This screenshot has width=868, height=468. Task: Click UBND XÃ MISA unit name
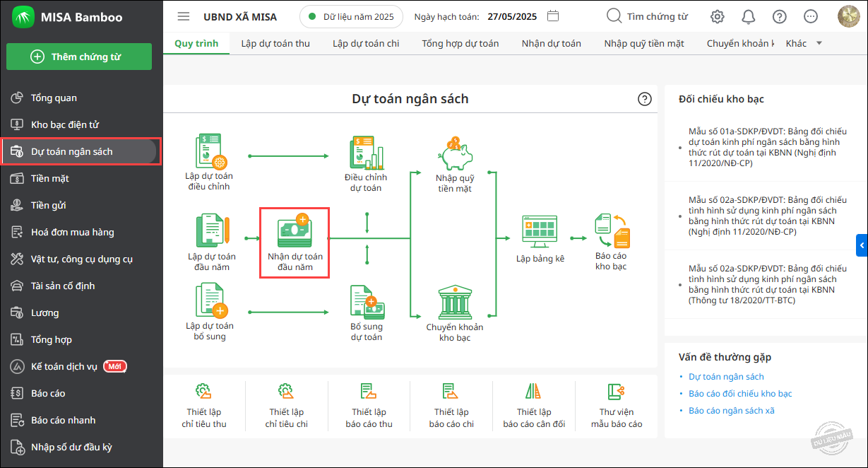(x=240, y=16)
